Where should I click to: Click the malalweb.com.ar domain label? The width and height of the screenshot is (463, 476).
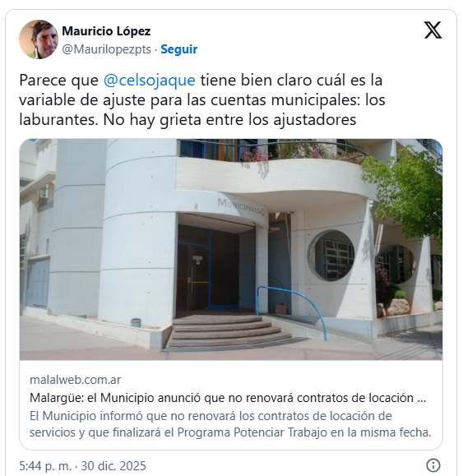(76, 380)
